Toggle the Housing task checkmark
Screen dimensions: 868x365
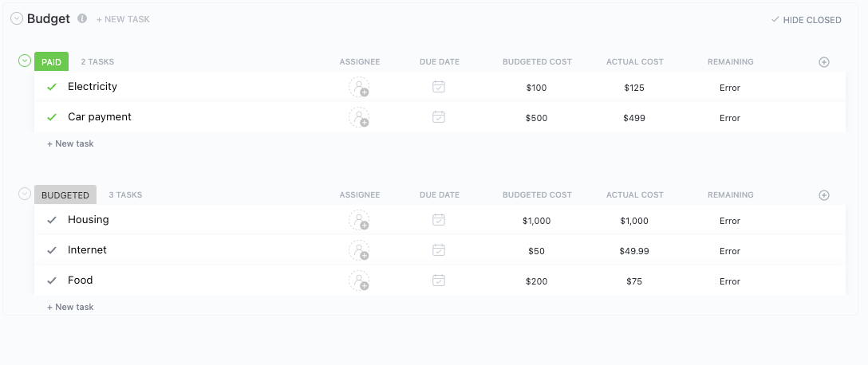52,220
